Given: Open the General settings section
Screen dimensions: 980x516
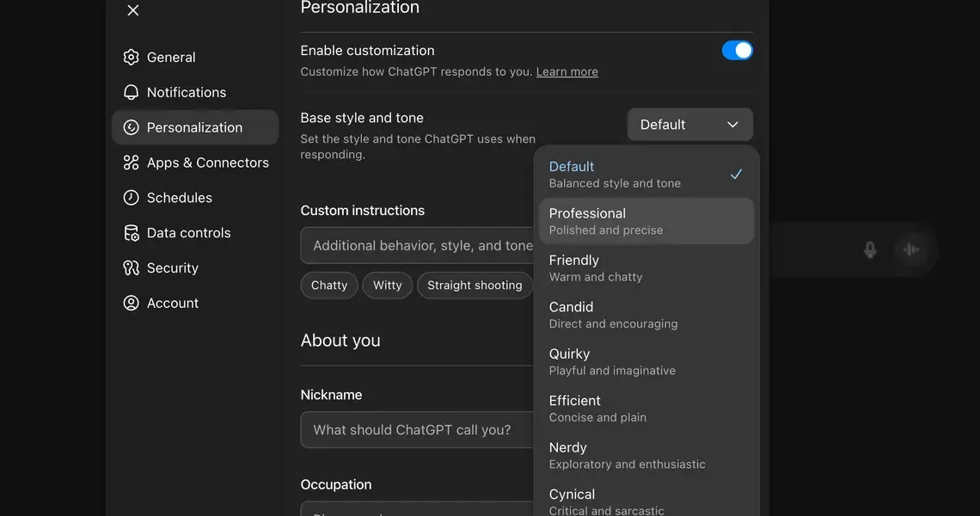Looking at the screenshot, I should coord(169,57).
